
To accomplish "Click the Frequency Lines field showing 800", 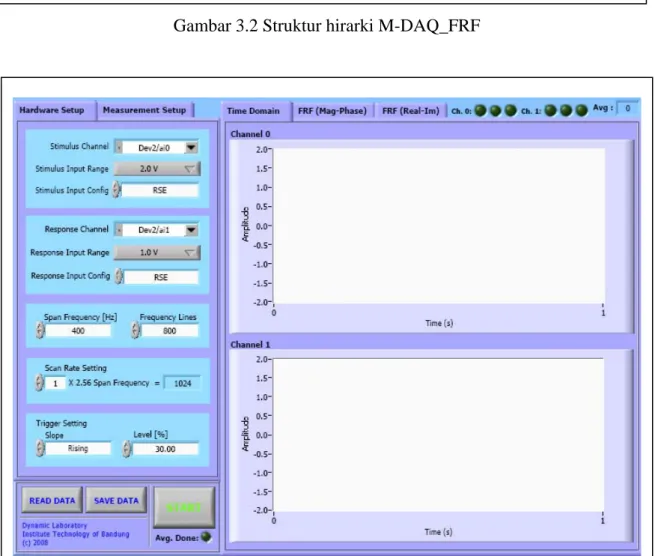I will pos(170,331).
